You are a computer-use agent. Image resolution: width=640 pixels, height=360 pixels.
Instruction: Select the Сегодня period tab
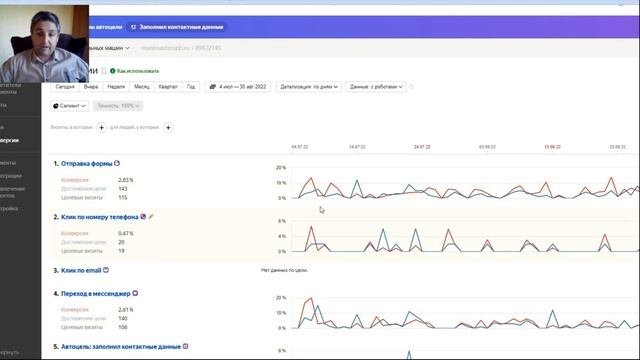tap(65, 87)
